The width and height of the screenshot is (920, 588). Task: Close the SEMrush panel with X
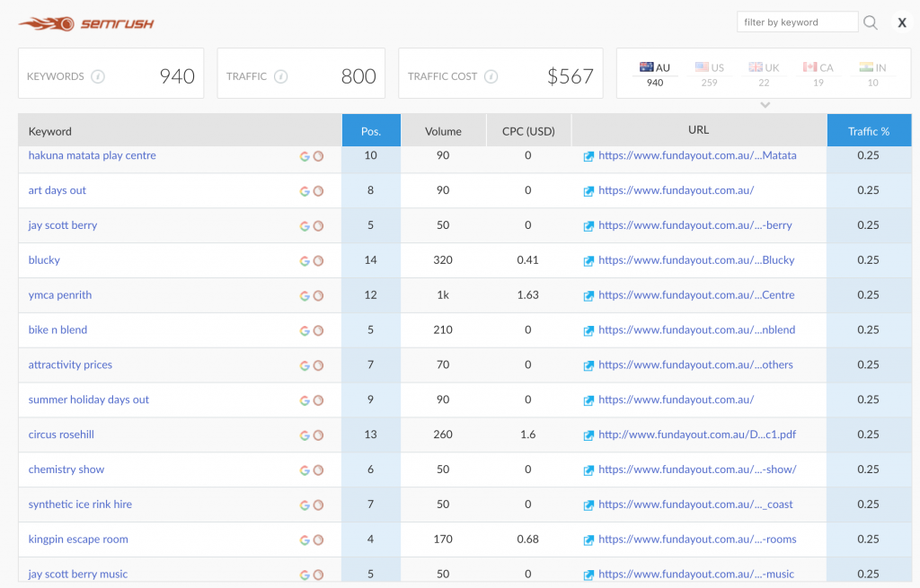tap(902, 22)
